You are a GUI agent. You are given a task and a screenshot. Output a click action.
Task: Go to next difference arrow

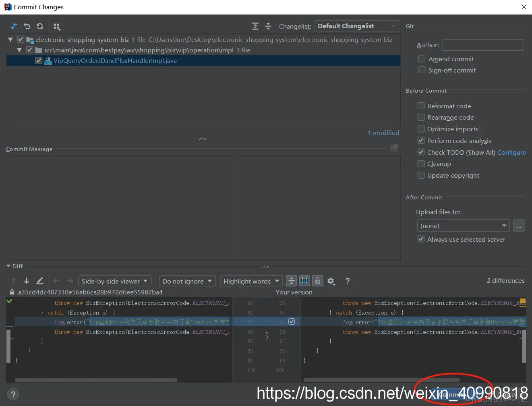[27, 281]
